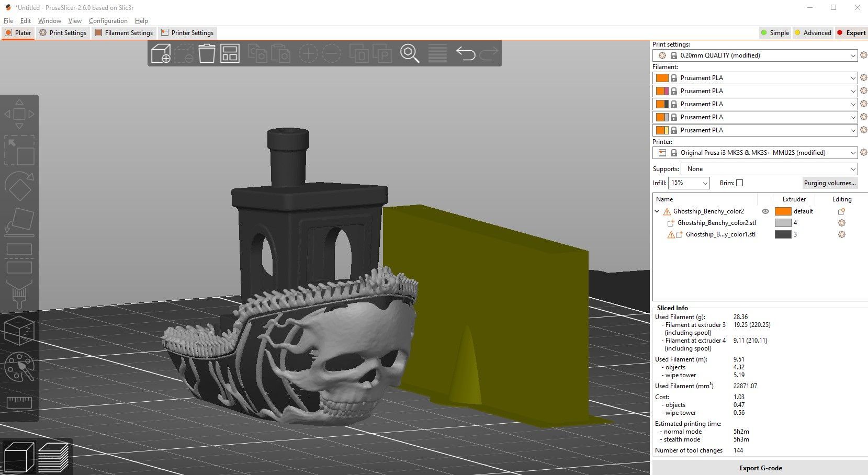Image resolution: width=868 pixels, height=475 pixels.
Task: Switch to Expert mode
Action: pos(851,32)
